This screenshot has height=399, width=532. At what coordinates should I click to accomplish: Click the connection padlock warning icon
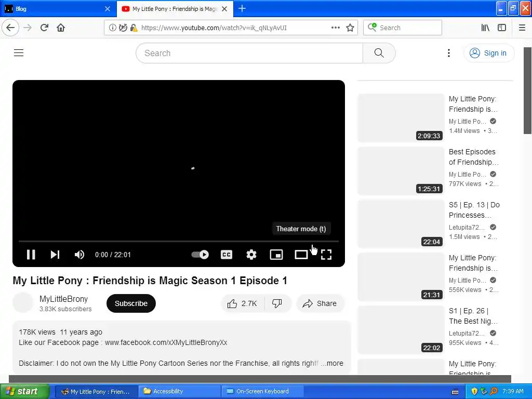click(x=134, y=28)
